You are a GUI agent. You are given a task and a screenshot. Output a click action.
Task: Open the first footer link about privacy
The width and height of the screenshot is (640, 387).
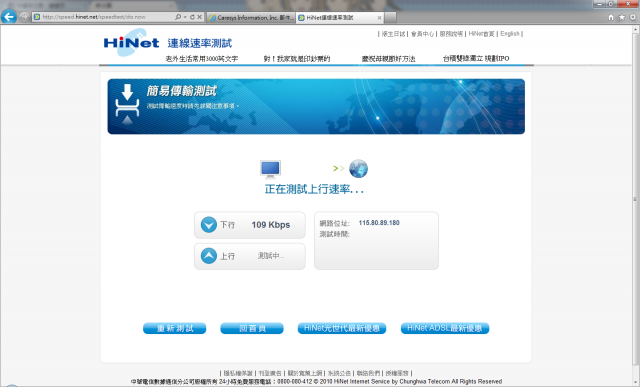pyautogui.click(x=238, y=373)
